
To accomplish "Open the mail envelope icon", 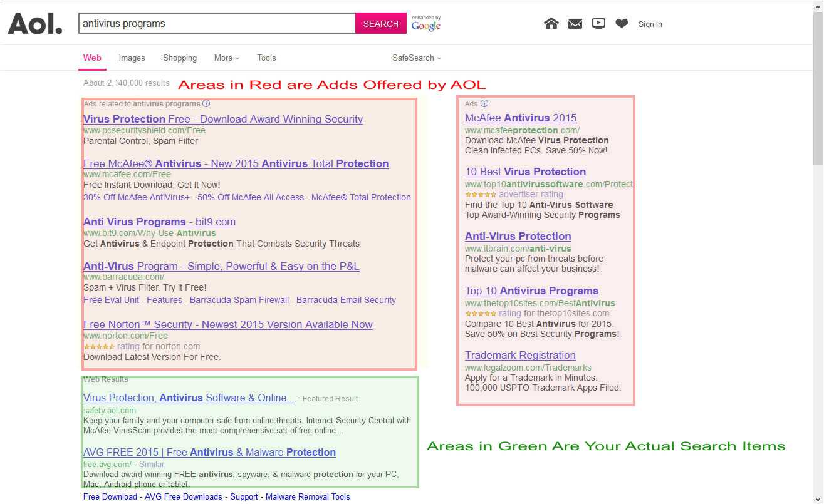I will pyautogui.click(x=575, y=24).
